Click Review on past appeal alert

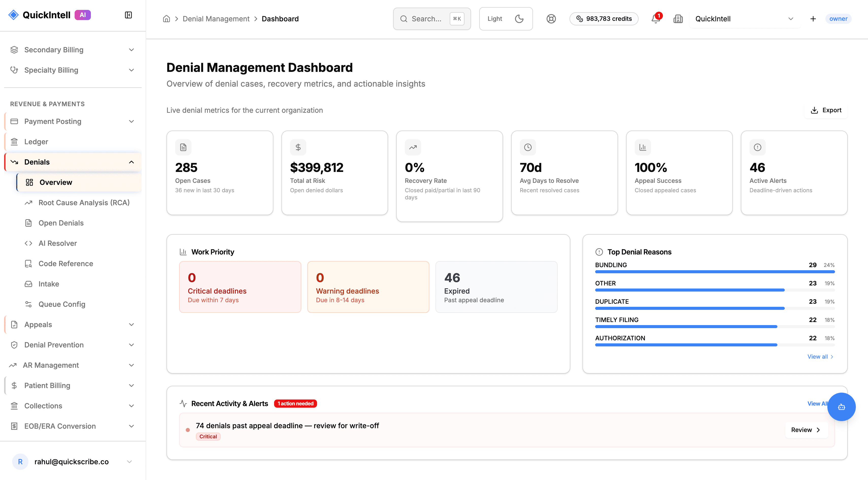806,430
